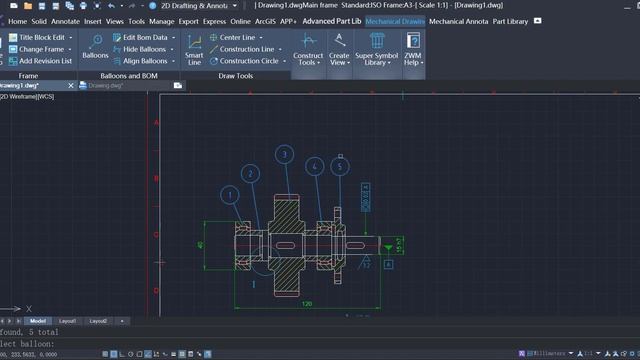Screen dimensions: 640x360
Task: Open Construct Tools
Action: 308,49
